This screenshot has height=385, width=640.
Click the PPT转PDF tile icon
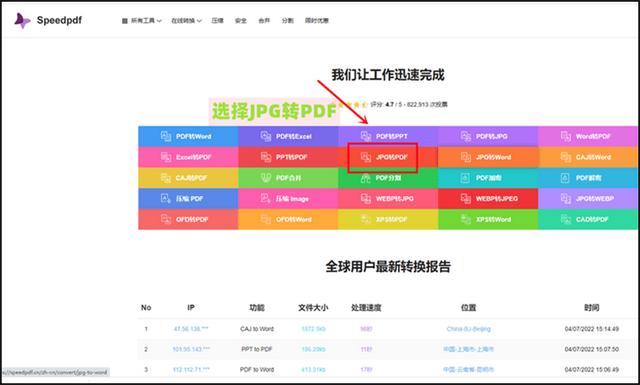[x=266, y=157]
